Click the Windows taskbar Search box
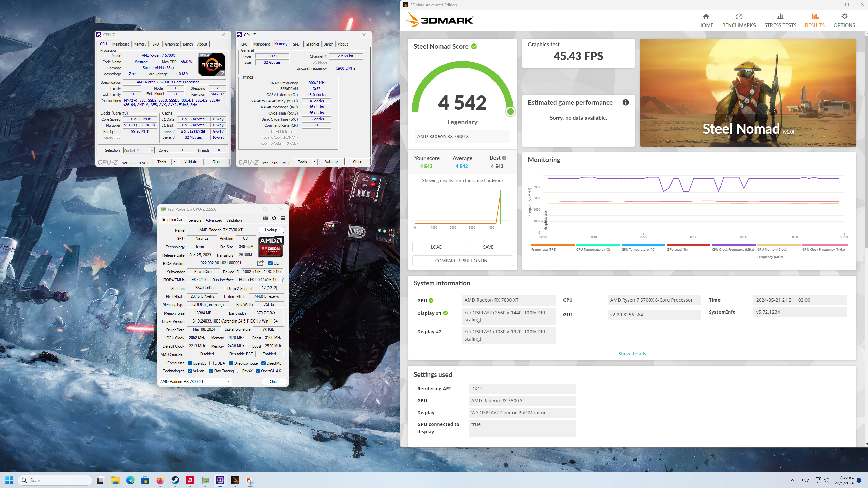868x488 pixels. 55,480
